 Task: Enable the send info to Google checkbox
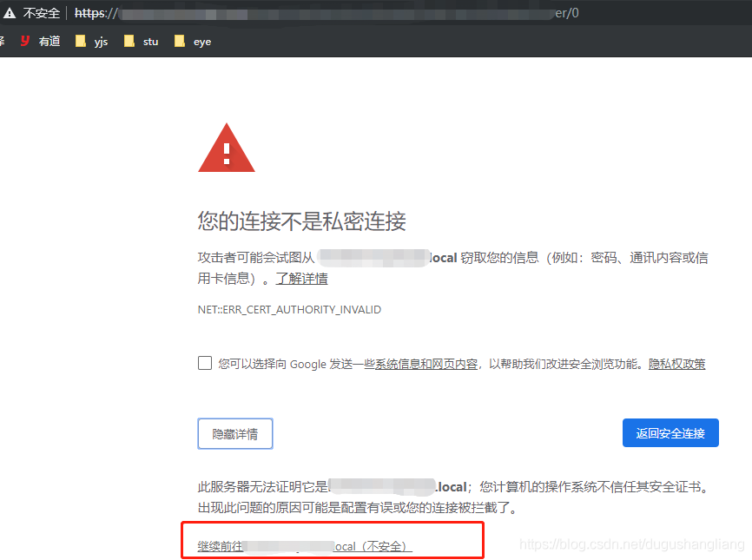pos(205,363)
